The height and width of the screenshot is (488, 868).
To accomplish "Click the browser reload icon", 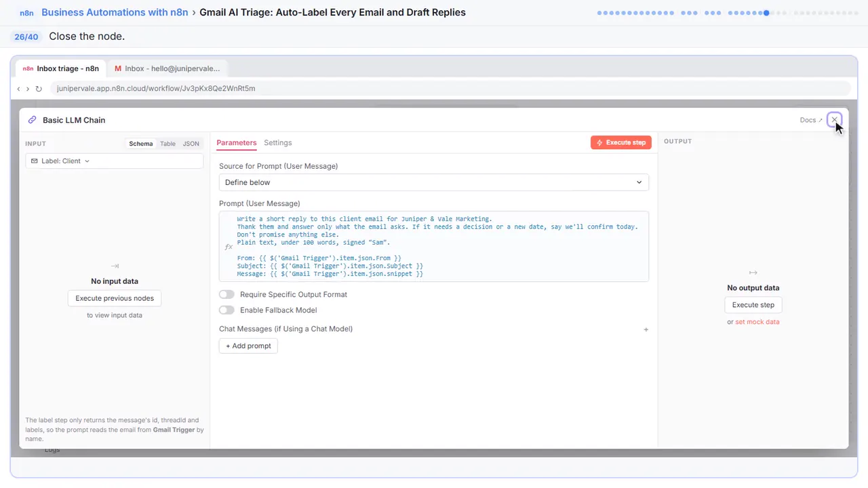I will tap(39, 89).
